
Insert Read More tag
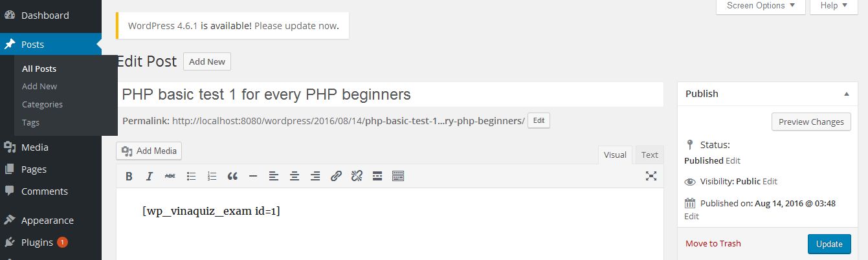point(377,176)
